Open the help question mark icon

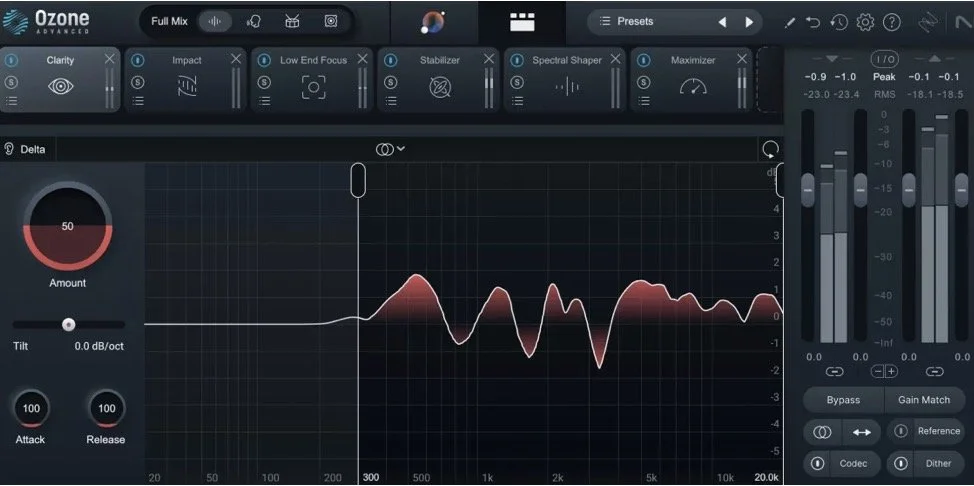coord(891,22)
